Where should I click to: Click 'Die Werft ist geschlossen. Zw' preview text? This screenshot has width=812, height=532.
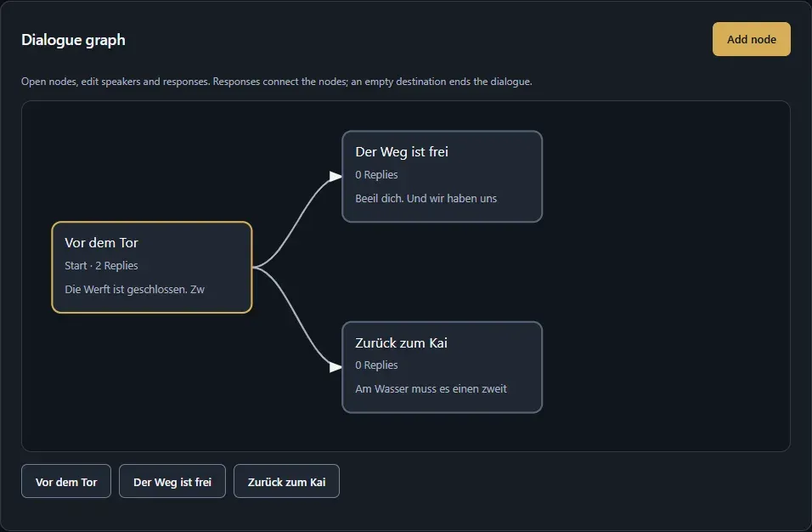(x=135, y=289)
